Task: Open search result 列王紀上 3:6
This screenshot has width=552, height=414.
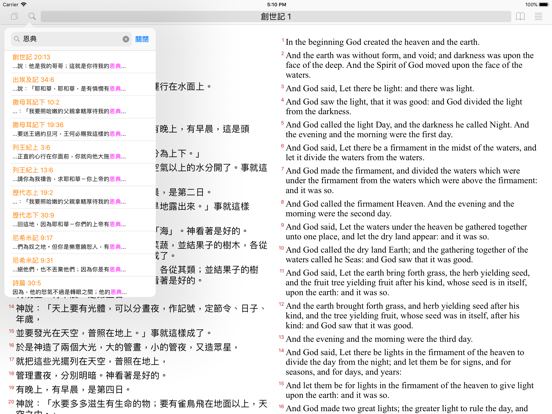Action: click(x=80, y=152)
